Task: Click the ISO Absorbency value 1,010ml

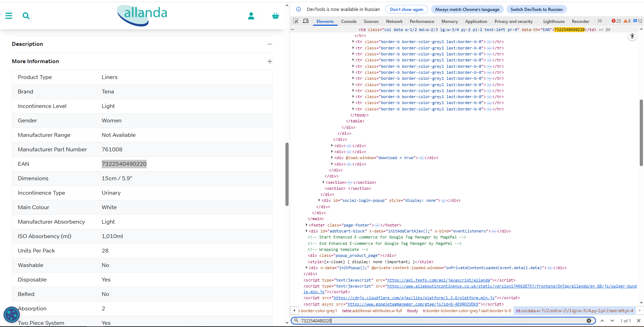Action: [x=112, y=236]
